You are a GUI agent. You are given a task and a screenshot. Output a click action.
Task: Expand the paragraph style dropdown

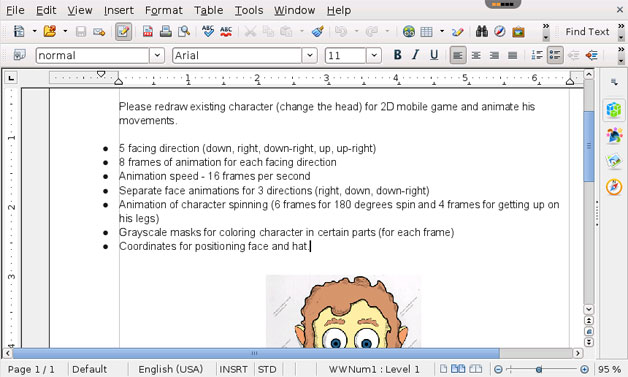(x=157, y=55)
